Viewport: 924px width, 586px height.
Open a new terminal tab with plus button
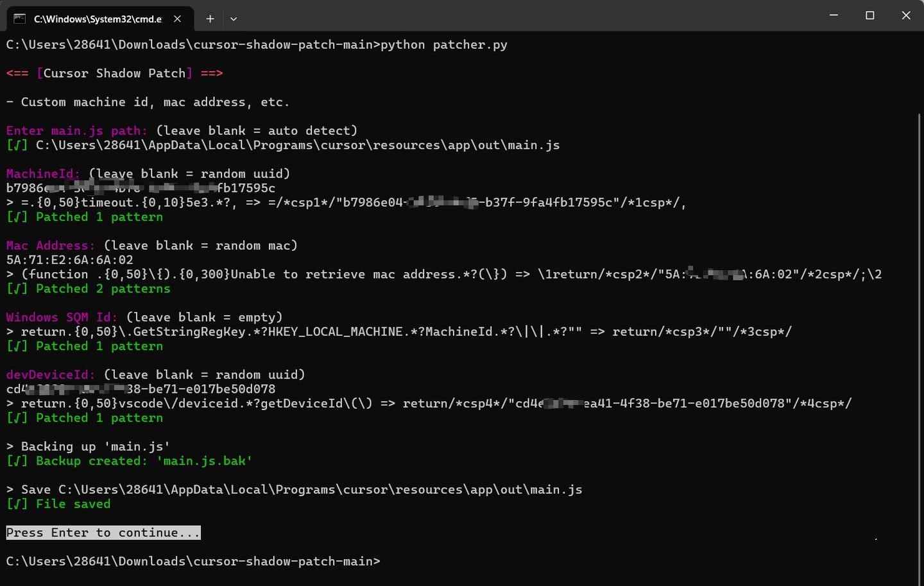pos(210,19)
